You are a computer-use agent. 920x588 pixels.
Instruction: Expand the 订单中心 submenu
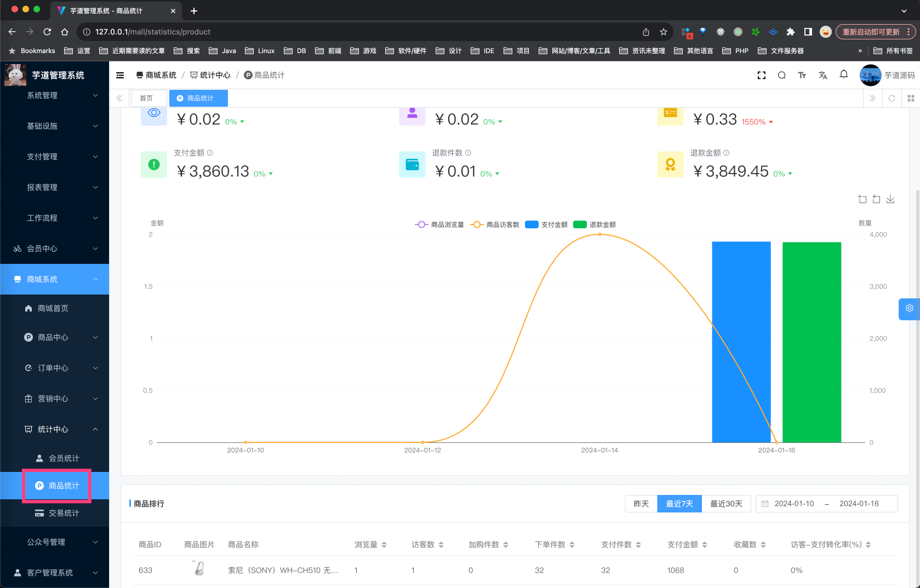point(60,368)
